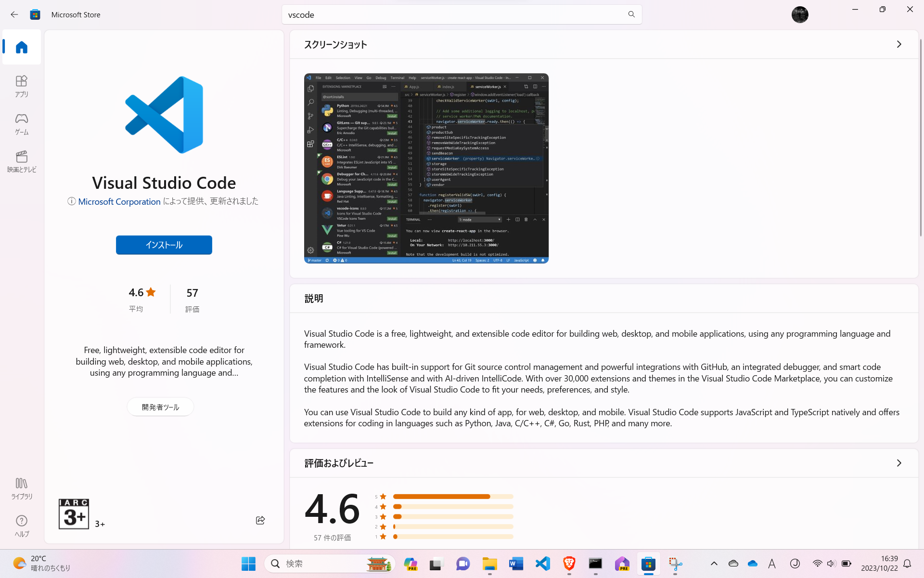Open 映画とテレビ section in sidebar

(x=22, y=161)
